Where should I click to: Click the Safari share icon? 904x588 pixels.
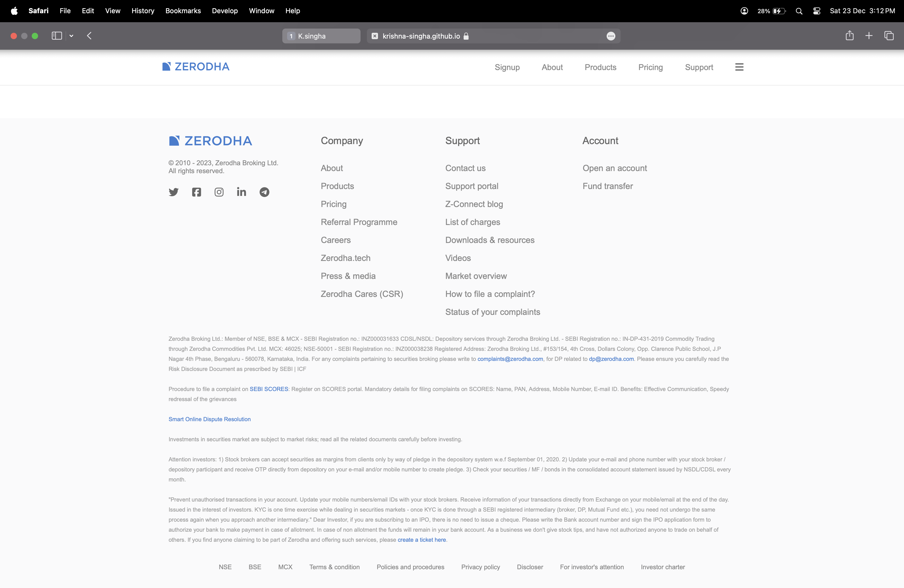(x=850, y=36)
